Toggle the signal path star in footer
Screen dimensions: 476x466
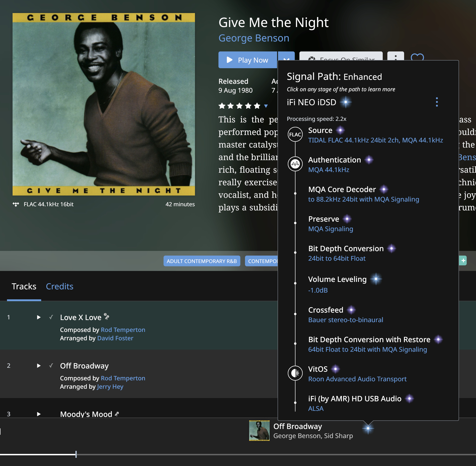click(368, 428)
